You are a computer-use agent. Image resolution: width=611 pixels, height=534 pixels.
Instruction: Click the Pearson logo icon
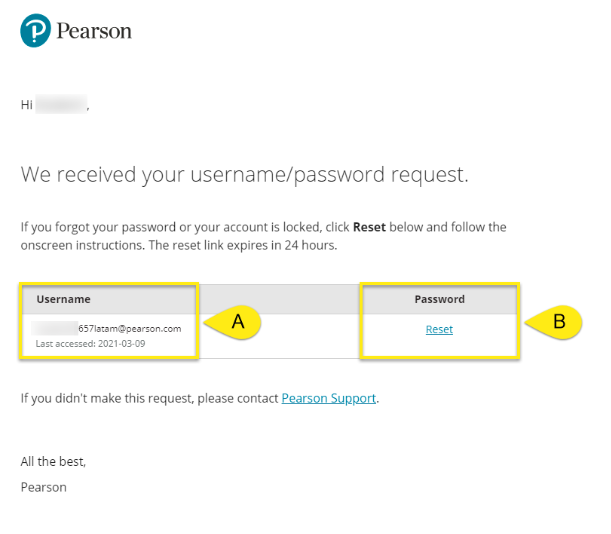pyautogui.click(x=35, y=30)
